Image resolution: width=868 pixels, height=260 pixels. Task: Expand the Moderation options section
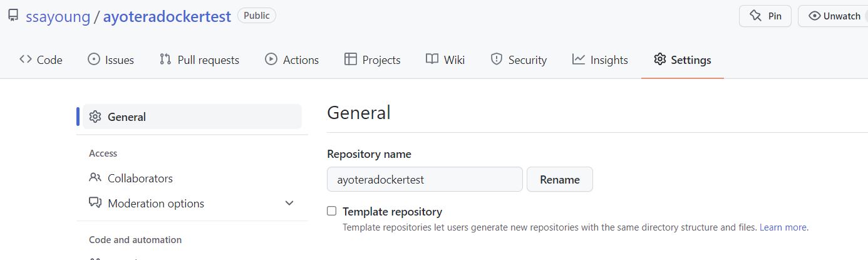point(289,203)
